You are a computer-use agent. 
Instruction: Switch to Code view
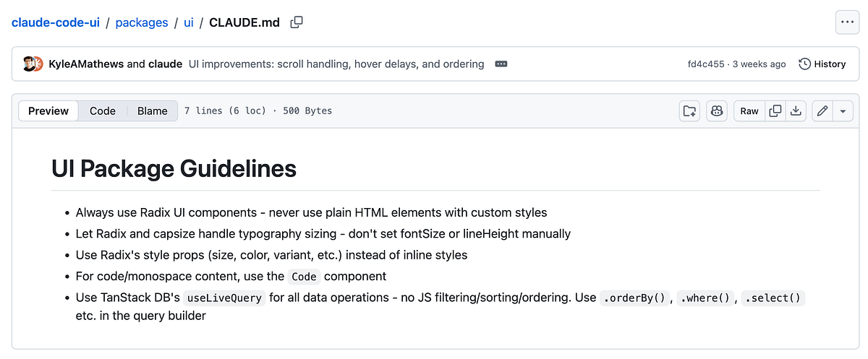(x=103, y=111)
